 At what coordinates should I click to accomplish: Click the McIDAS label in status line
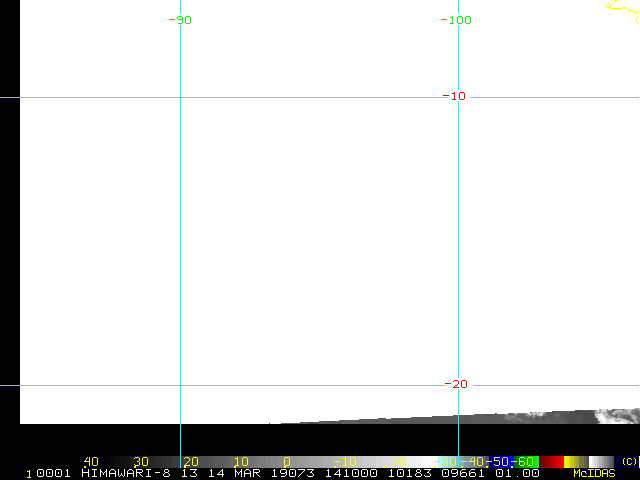coord(594,473)
